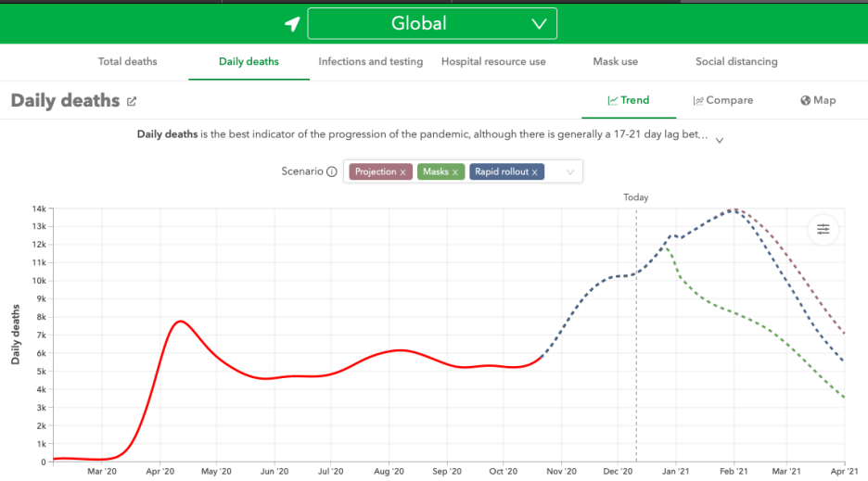The width and height of the screenshot is (868, 481).
Task: Go to the Mask use tab
Action: (615, 62)
